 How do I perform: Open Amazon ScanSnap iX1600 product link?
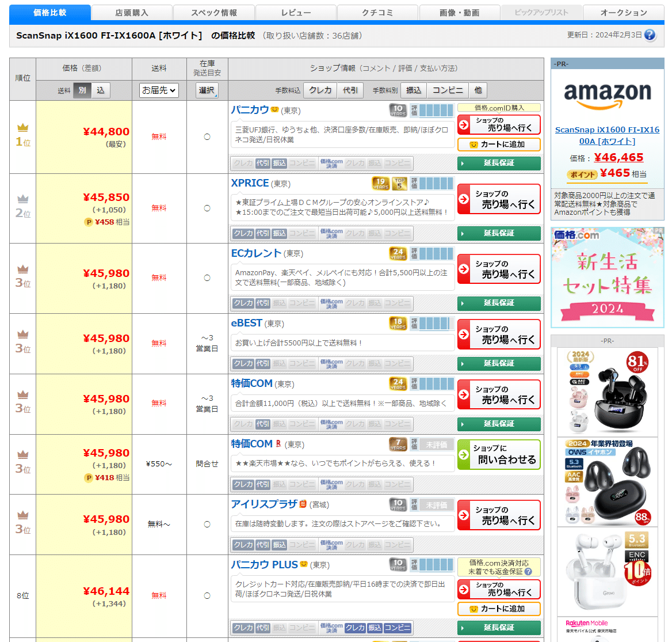pyautogui.click(x=608, y=135)
